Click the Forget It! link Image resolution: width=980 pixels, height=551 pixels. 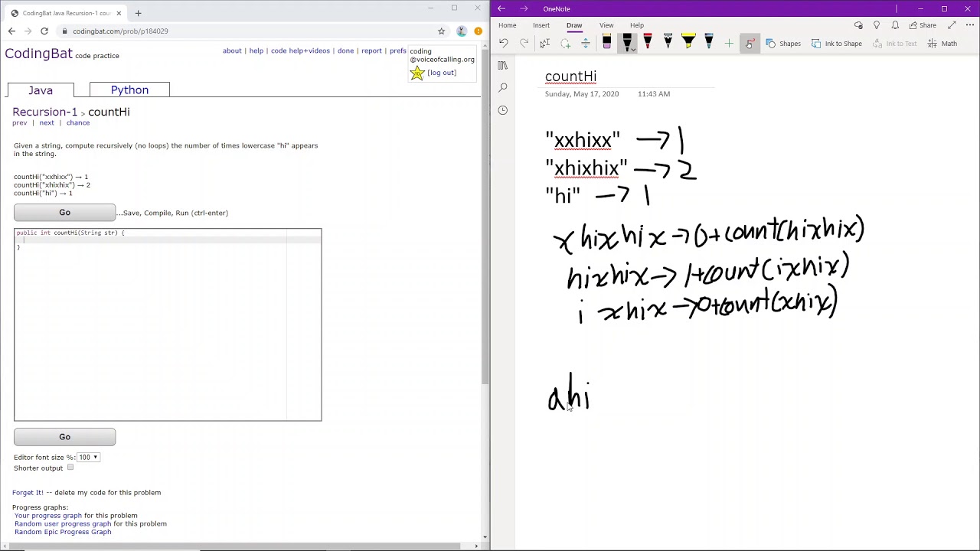point(28,493)
